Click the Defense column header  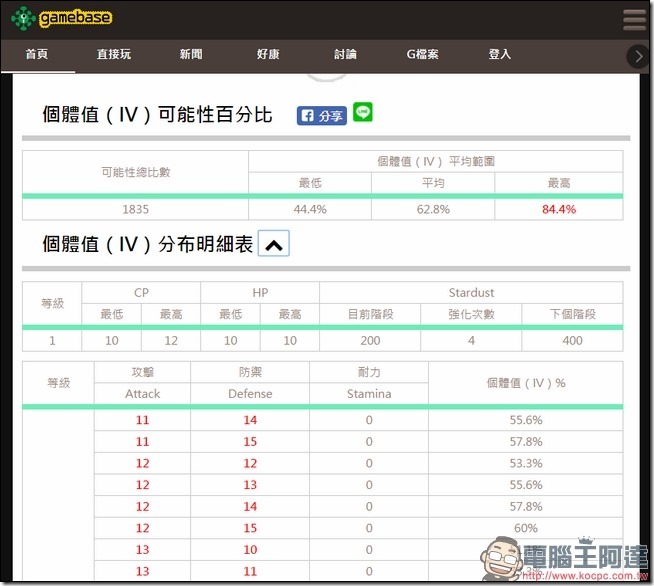pos(250,394)
